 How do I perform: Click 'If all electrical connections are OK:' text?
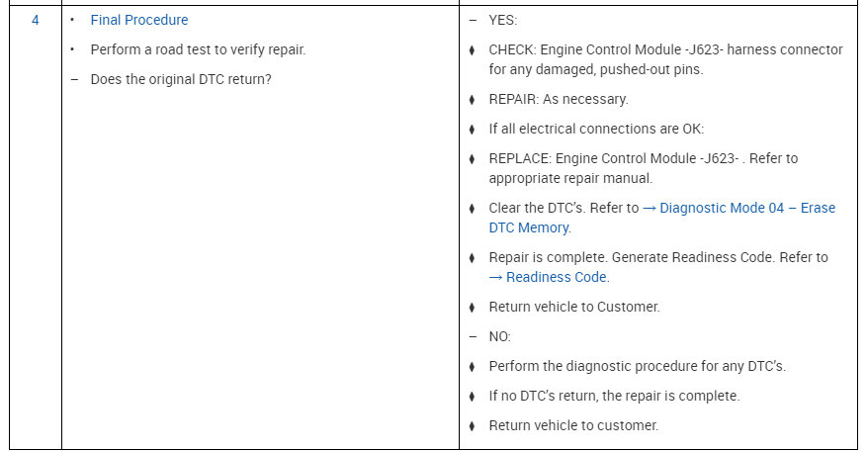click(596, 129)
